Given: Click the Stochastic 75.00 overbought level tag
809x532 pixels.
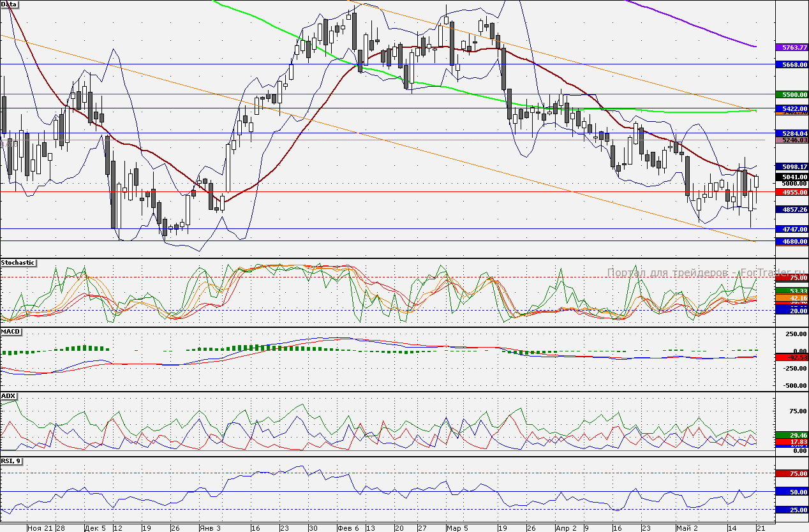Looking at the screenshot, I should 790,278.
